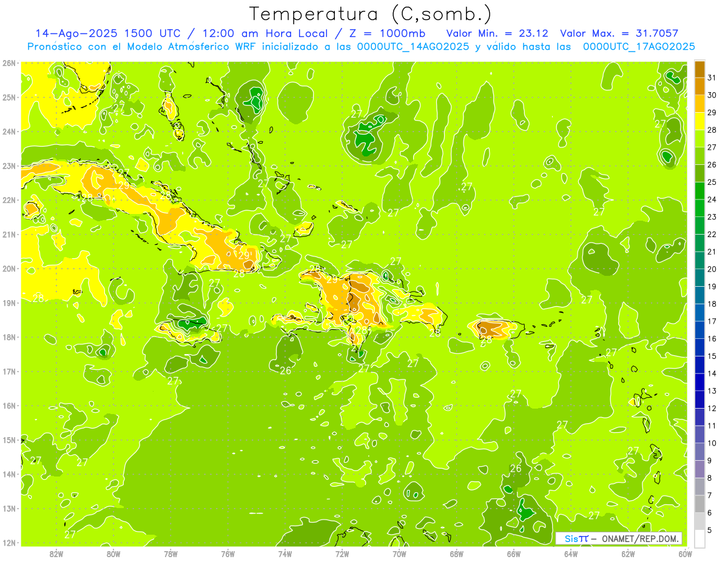Pick the legend swatch between 23 and 24
Screen dimensions: 728x562
click(699, 208)
